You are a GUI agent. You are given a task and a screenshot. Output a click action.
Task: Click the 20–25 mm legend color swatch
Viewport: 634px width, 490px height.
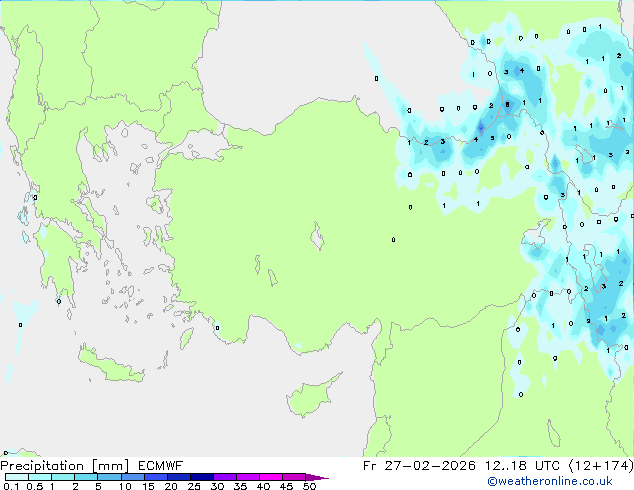pos(179,477)
